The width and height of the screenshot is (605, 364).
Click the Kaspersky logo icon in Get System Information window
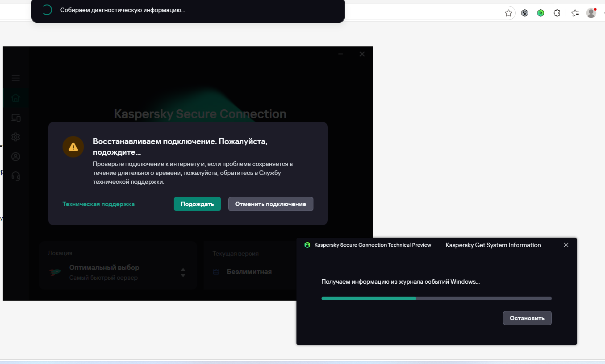tap(307, 245)
